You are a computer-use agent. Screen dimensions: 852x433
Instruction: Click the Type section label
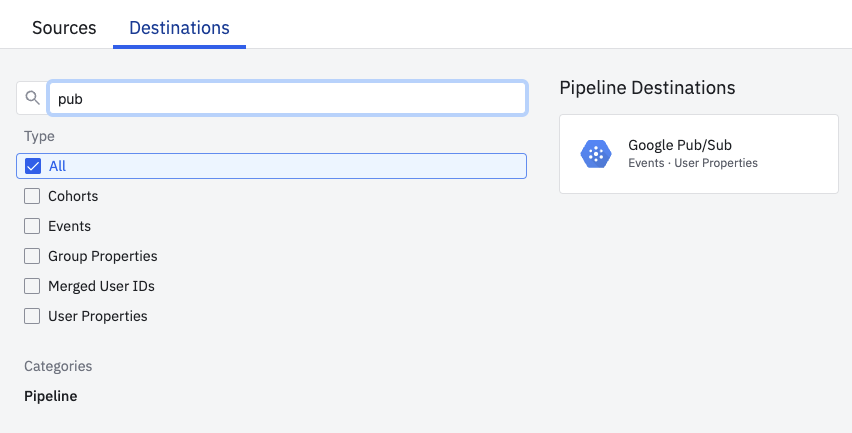39,136
